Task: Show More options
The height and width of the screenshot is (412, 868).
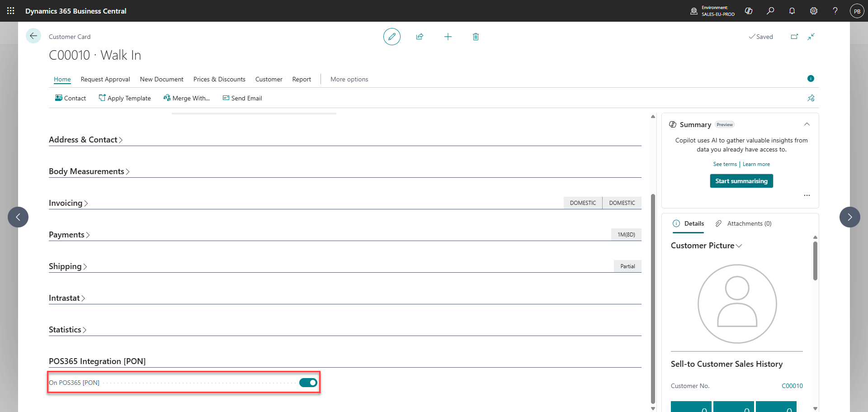Action: point(349,79)
